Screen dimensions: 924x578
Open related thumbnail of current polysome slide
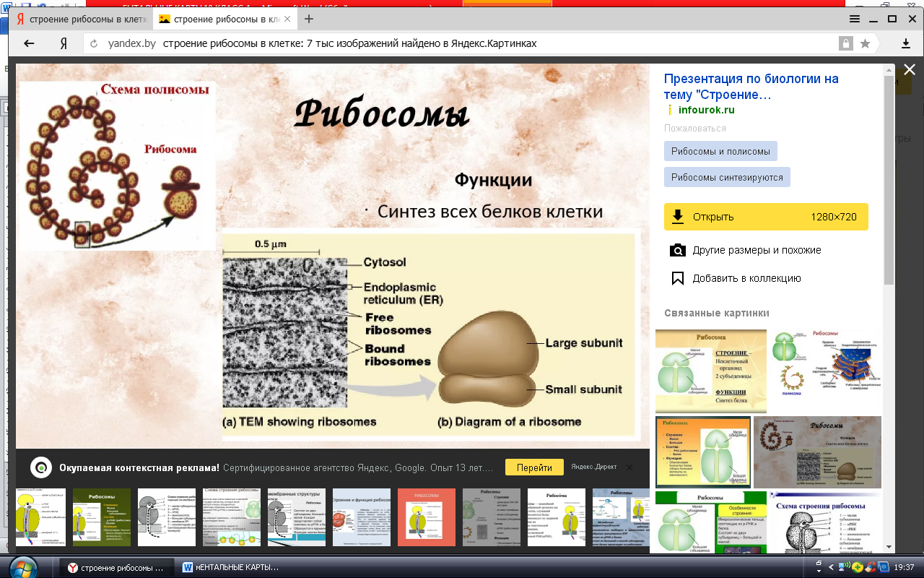(817, 452)
